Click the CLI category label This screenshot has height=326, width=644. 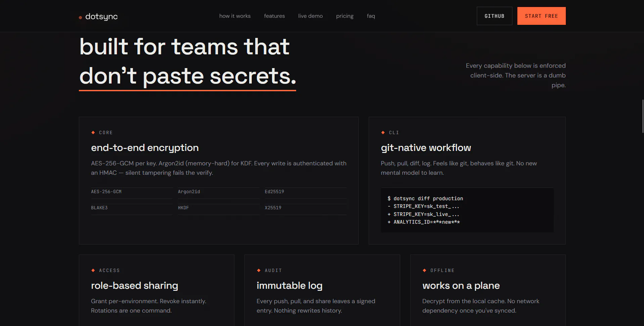[394, 133]
